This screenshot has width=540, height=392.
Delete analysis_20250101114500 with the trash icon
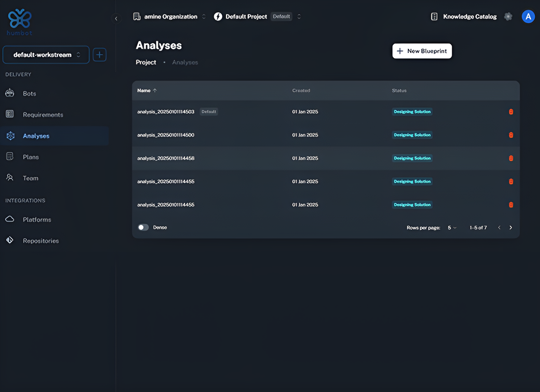(511, 135)
